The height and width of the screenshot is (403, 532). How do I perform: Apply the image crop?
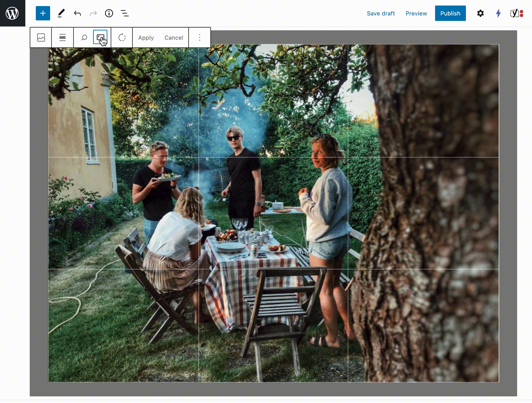coord(146,38)
